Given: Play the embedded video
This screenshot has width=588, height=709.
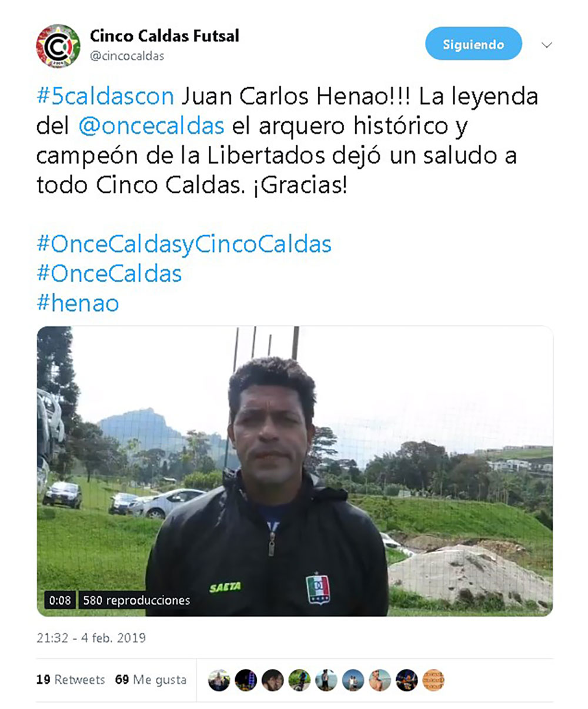Looking at the screenshot, I should click(295, 471).
